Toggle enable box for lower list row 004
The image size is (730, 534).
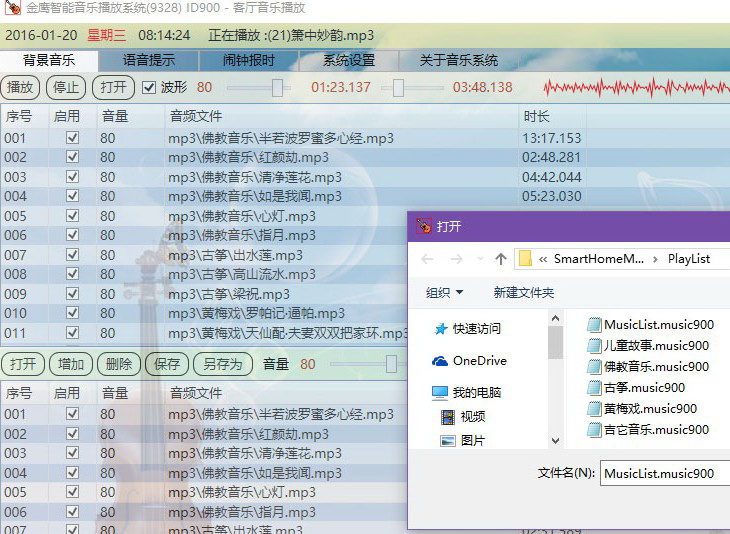pos(72,473)
